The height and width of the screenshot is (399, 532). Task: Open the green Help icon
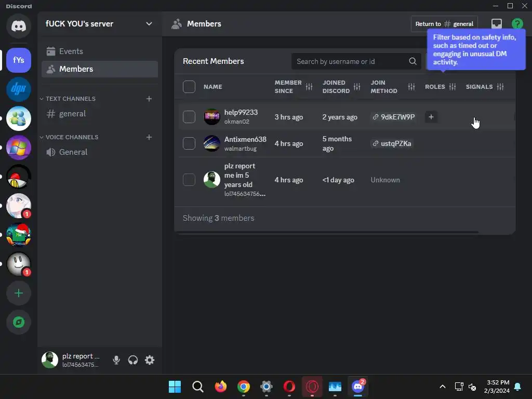pyautogui.click(x=517, y=24)
